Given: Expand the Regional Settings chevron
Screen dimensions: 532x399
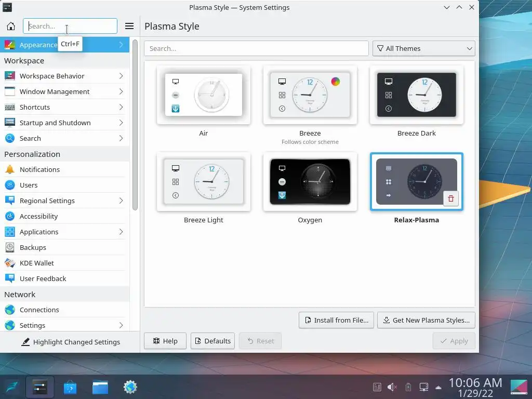Looking at the screenshot, I should click(121, 201).
